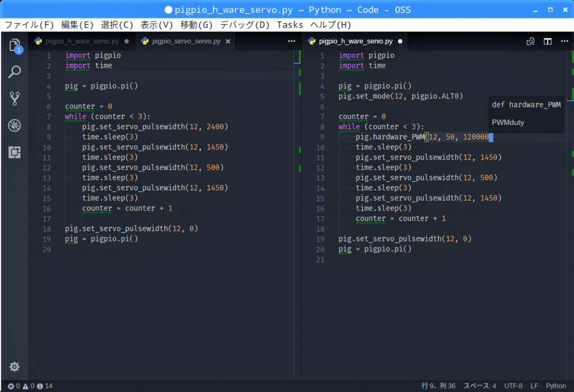The width and height of the screenshot is (574, 392).
Task: Split the right editor with split icon
Action: (548, 41)
